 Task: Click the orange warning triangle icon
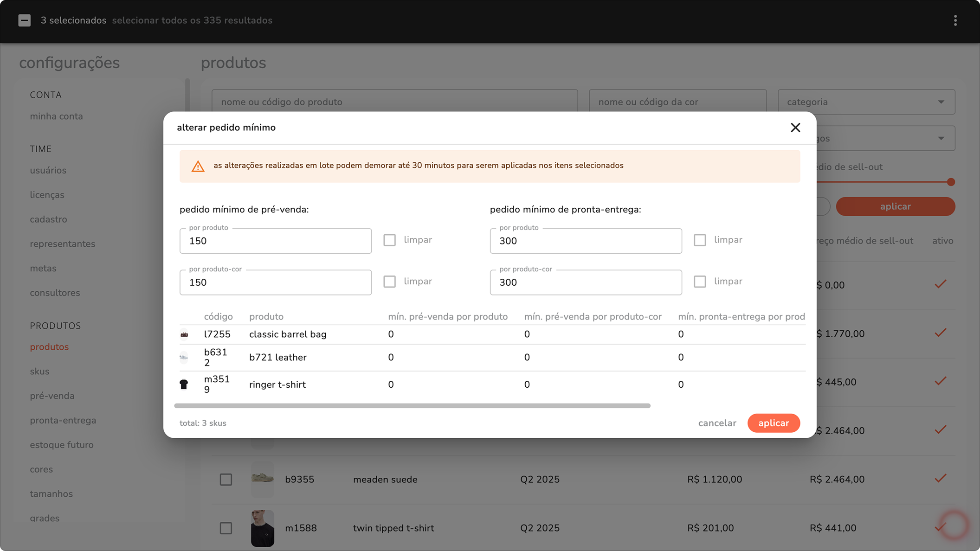[x=198, y=166]
